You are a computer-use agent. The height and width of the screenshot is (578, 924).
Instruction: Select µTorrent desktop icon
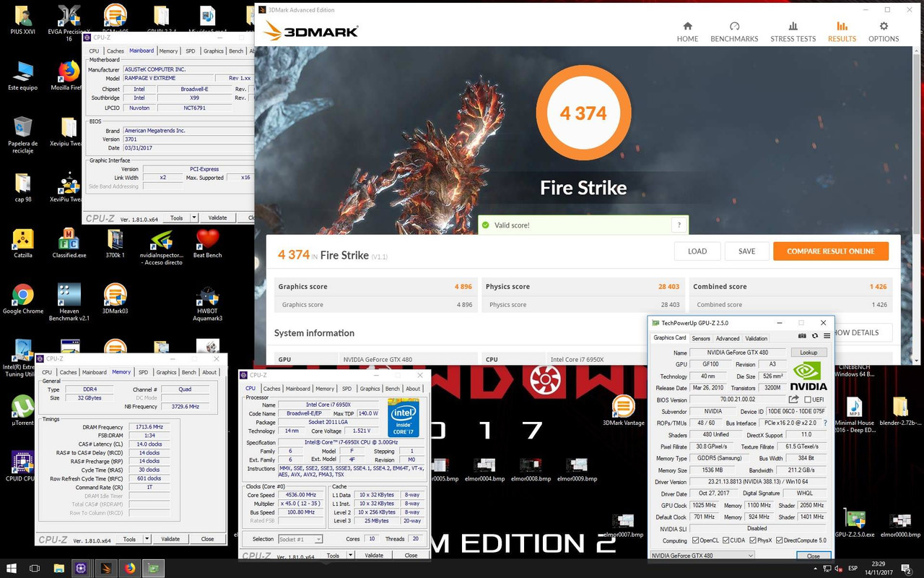tap(23, 410)
